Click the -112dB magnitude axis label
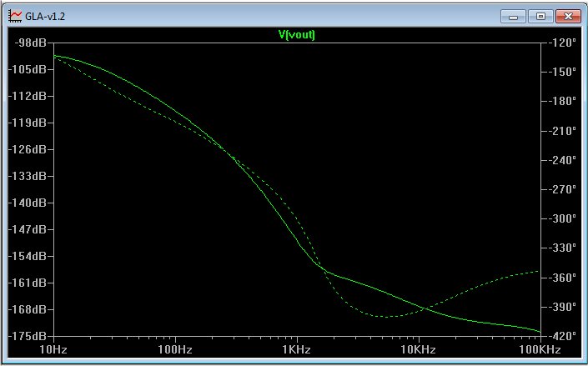Viewport: 588px width, 366px height. [28, 96]
